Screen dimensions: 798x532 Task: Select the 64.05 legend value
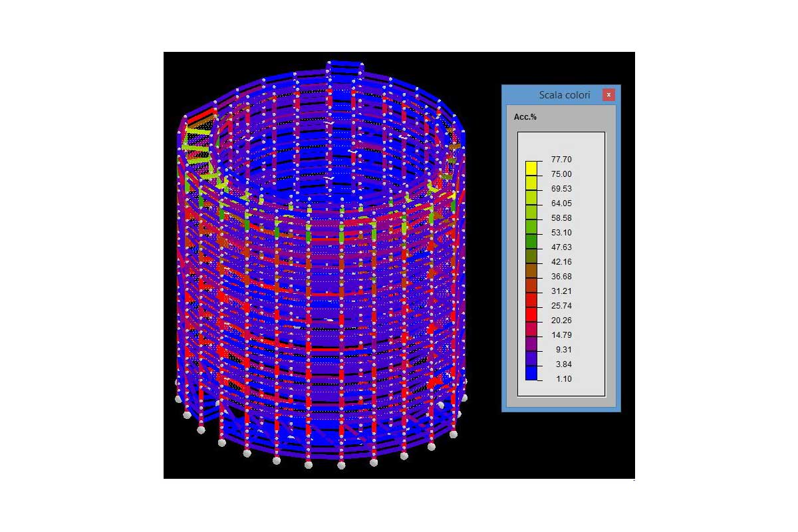[x=561, y=203]
